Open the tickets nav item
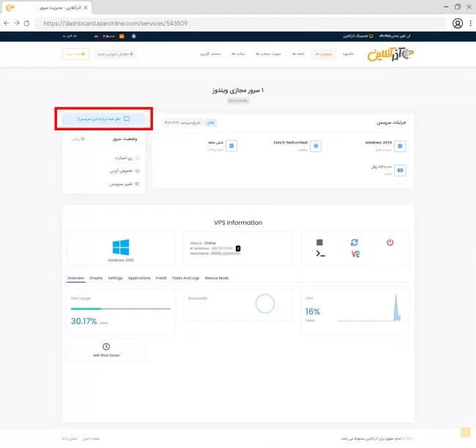 pyautogui.click(x=238, y=53)
